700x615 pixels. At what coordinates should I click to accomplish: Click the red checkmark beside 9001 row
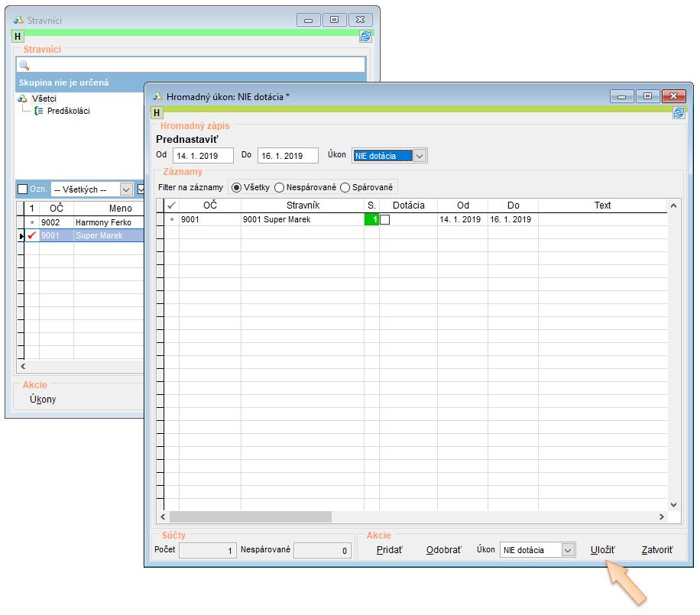pyautogui.click(x=32, y=236)
